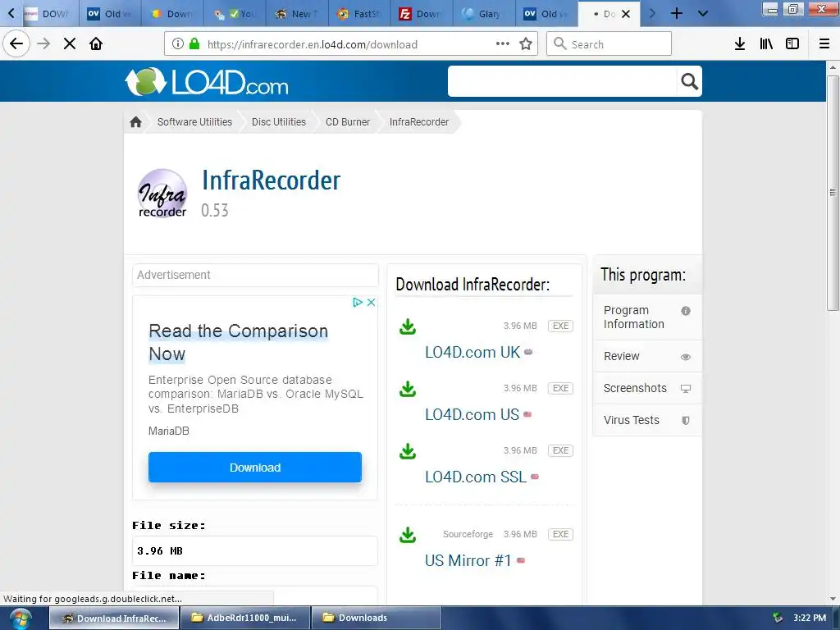Screen dimensions: 840x630
Task: Open CD Burner breadcrumb
Action: [x=348, y=121]
